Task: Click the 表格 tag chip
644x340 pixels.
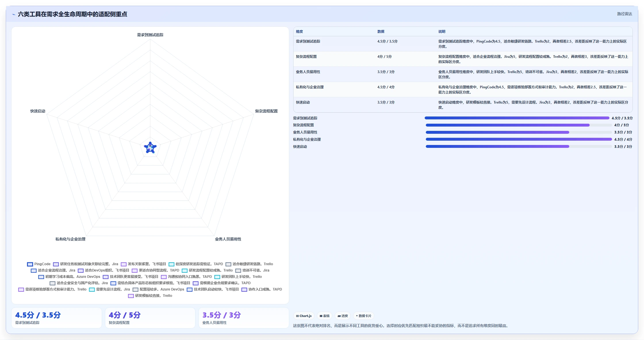Action: click(x=325, y=316)
